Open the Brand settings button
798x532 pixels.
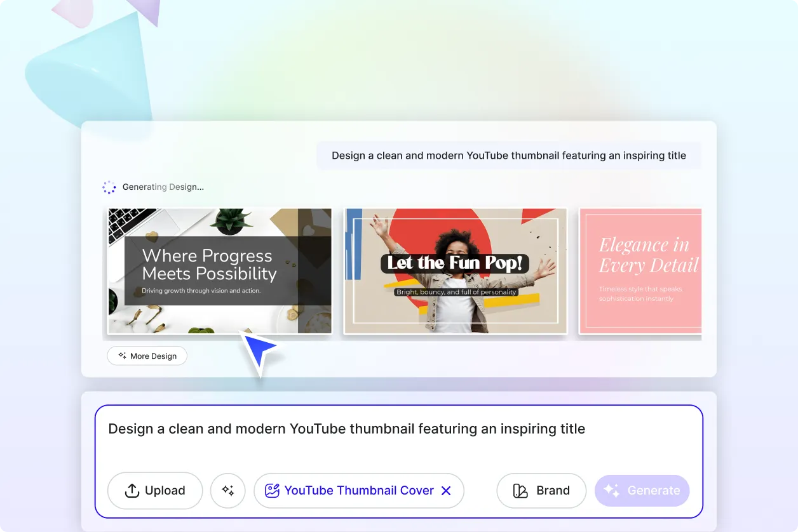pos(541,490)
